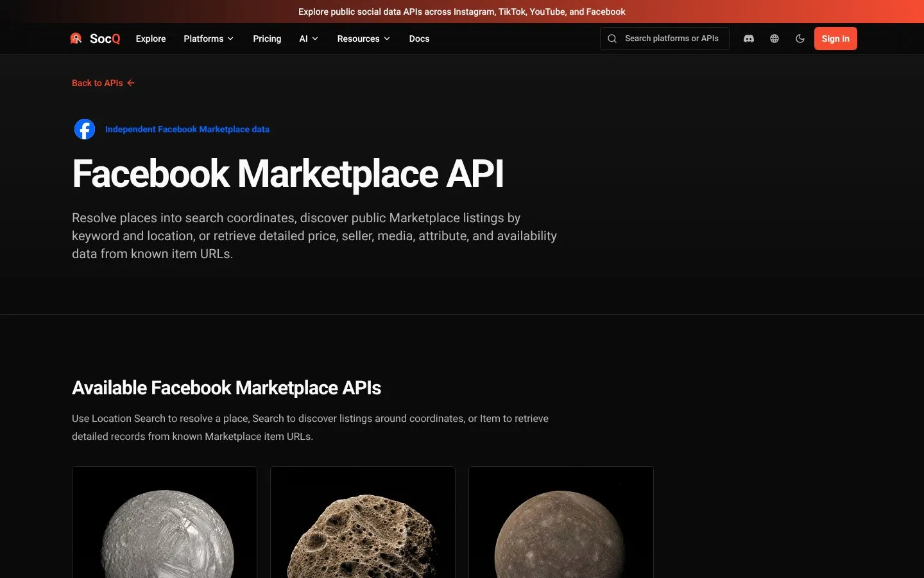924x578 pixels.
Task: Click the Sign in button
Action: point(835,39)
